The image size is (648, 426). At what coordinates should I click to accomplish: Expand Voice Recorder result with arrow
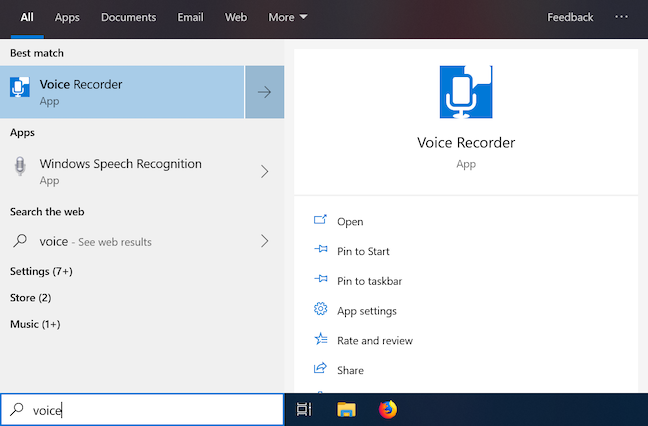tap(264, 92)
